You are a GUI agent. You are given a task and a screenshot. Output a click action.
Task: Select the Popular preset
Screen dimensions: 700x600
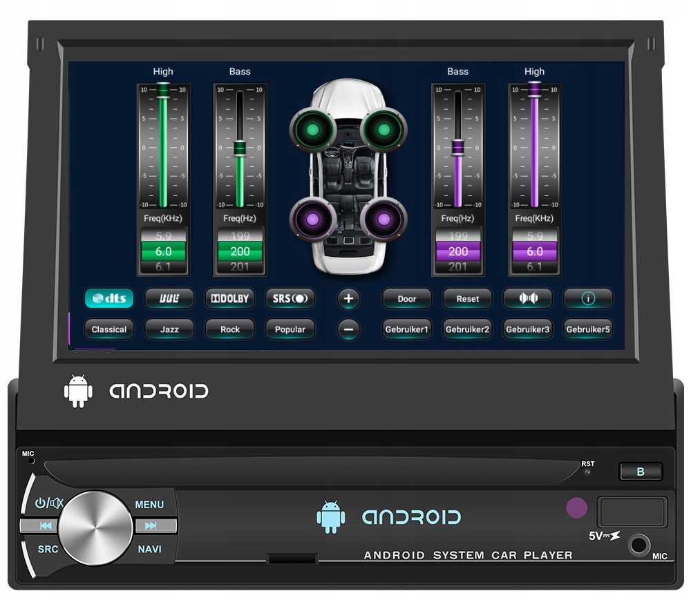tap(290, 329)
